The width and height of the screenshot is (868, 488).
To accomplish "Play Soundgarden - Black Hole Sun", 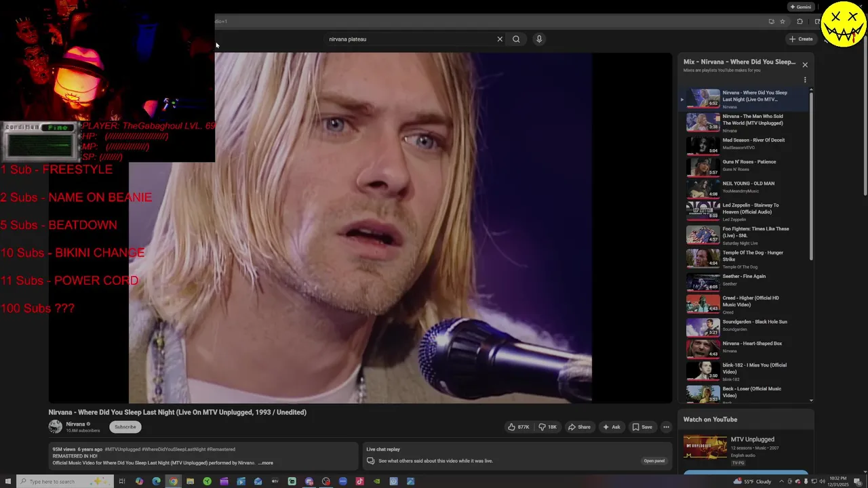I will coord(745,327).
